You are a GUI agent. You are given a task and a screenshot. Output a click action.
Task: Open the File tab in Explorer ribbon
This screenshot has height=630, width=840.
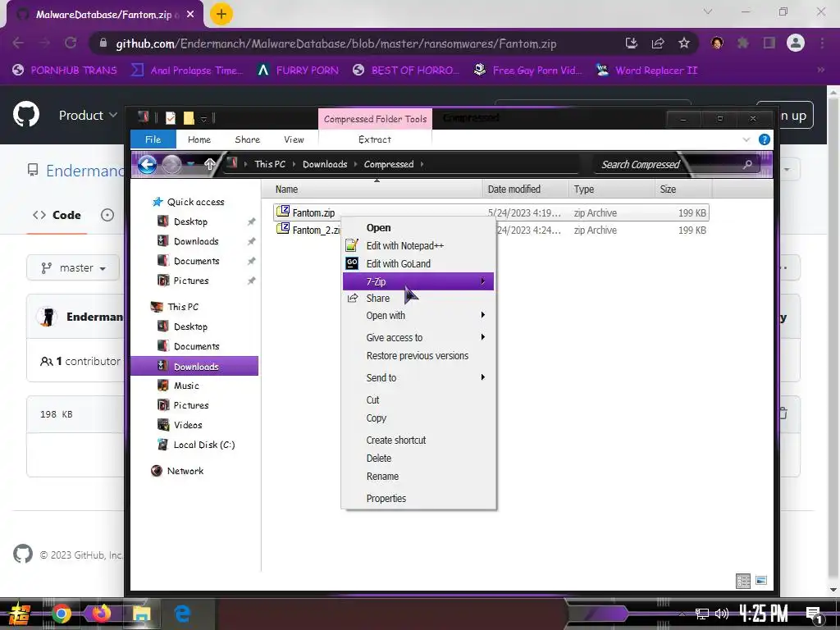[x=153, y=139]
